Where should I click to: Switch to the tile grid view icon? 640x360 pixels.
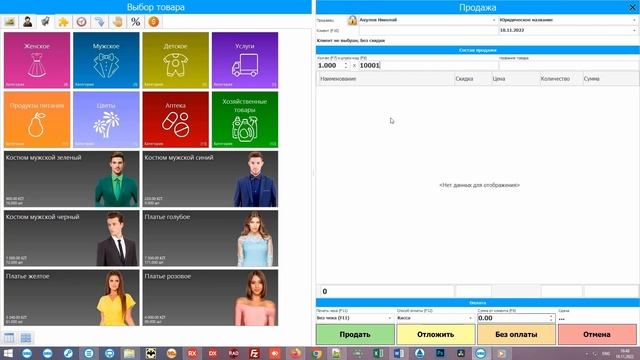pos(26,338)
